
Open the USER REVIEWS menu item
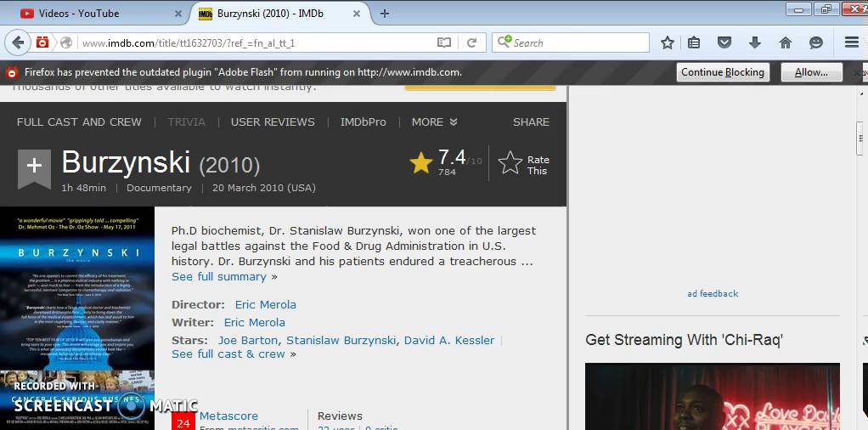(x=273, y=122)
